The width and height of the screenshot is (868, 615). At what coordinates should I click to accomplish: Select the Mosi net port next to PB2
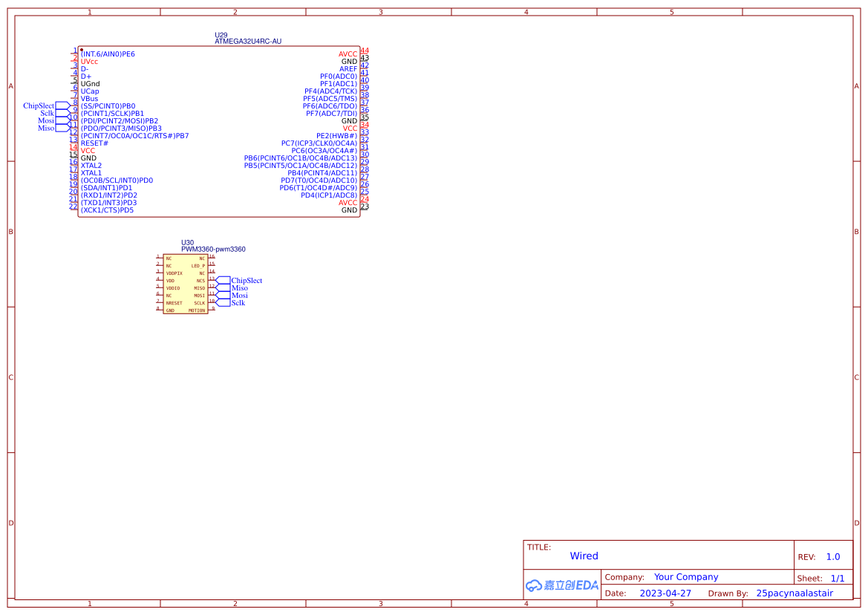point(62,121)
